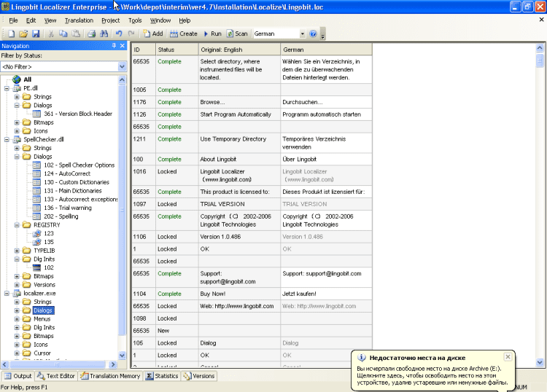The width and height of the screenshot is (547, 392).
Task: Collapse the PE.dll tree node
Action: point(7,88)
